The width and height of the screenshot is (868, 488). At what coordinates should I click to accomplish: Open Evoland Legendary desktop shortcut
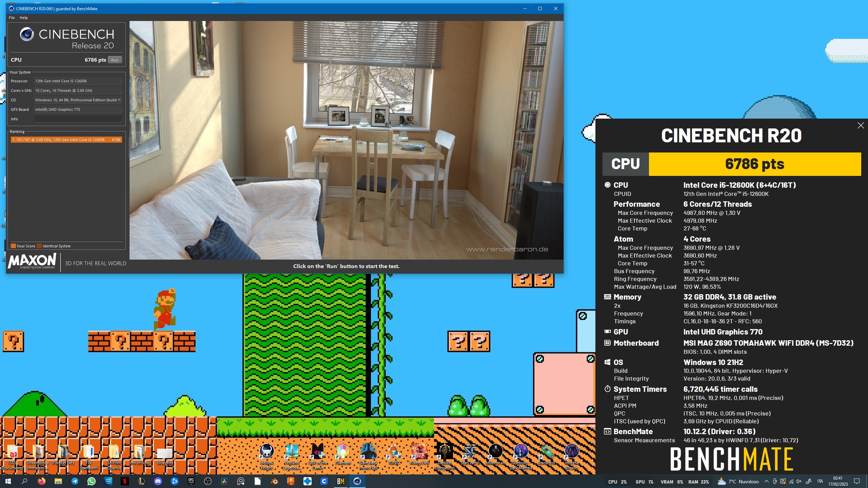tap(292, 457)
